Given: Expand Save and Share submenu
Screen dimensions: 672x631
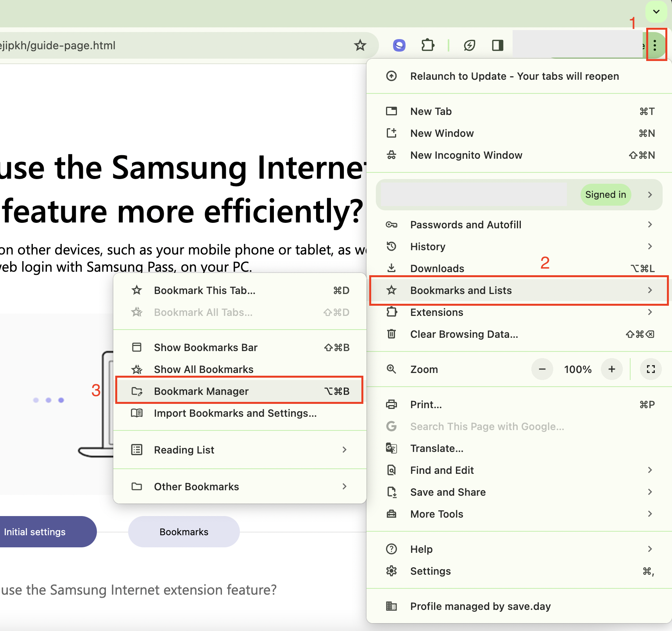Looking at the screenshot, I should 519,492.
